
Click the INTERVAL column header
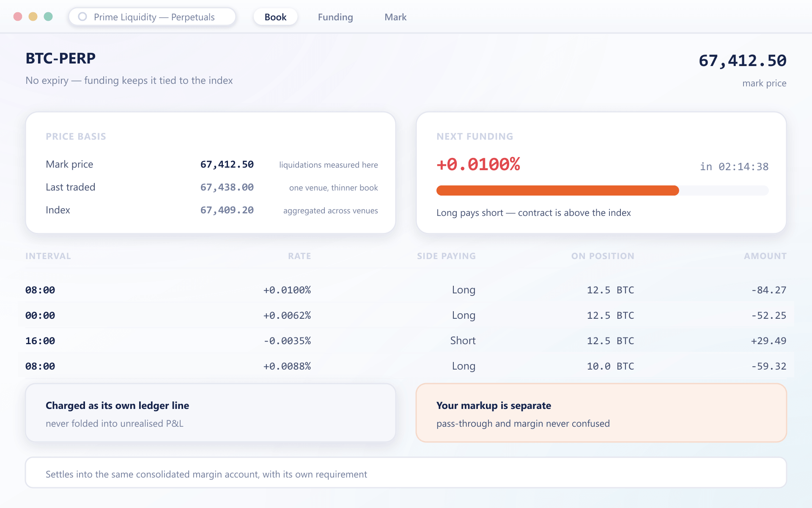point(48,256)
